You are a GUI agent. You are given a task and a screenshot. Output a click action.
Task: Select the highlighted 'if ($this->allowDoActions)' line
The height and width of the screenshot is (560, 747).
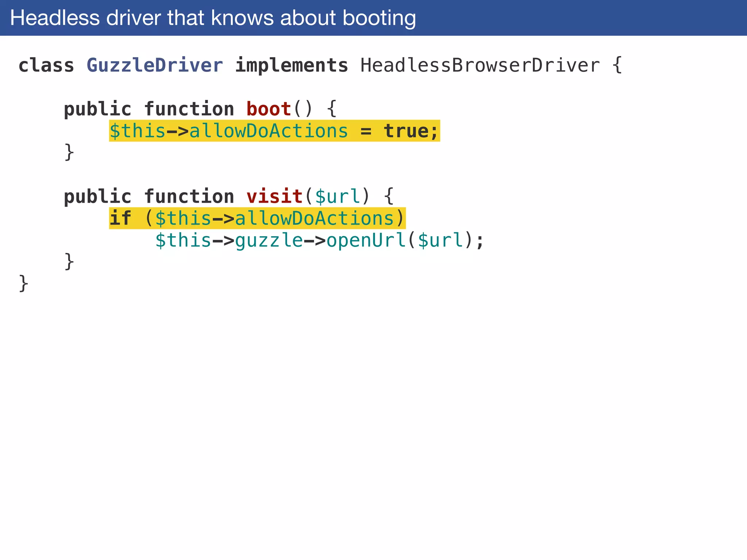coord(257,218)
